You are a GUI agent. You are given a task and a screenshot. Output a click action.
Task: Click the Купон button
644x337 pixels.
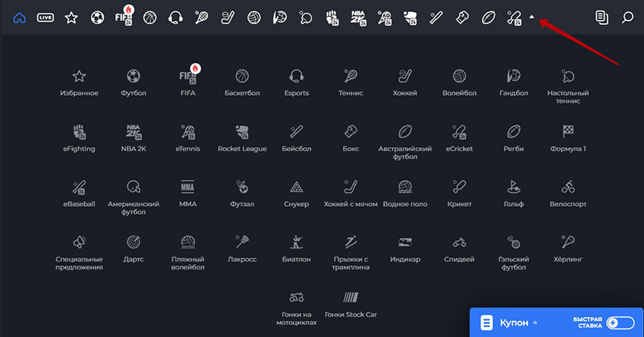(506, 323)
